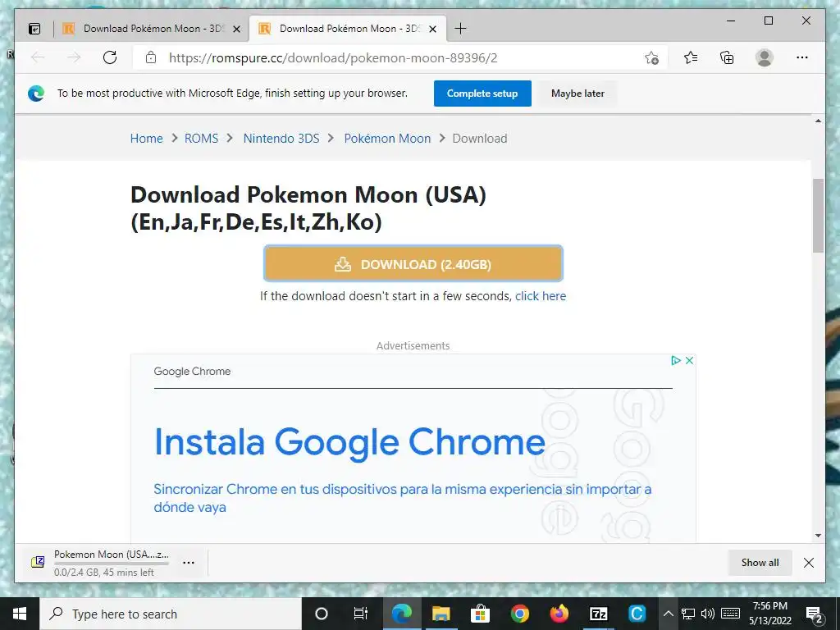Open Edge Settings and more menu
The height and width of the screenshot is (630, 840).
click(x=802, y=57)
